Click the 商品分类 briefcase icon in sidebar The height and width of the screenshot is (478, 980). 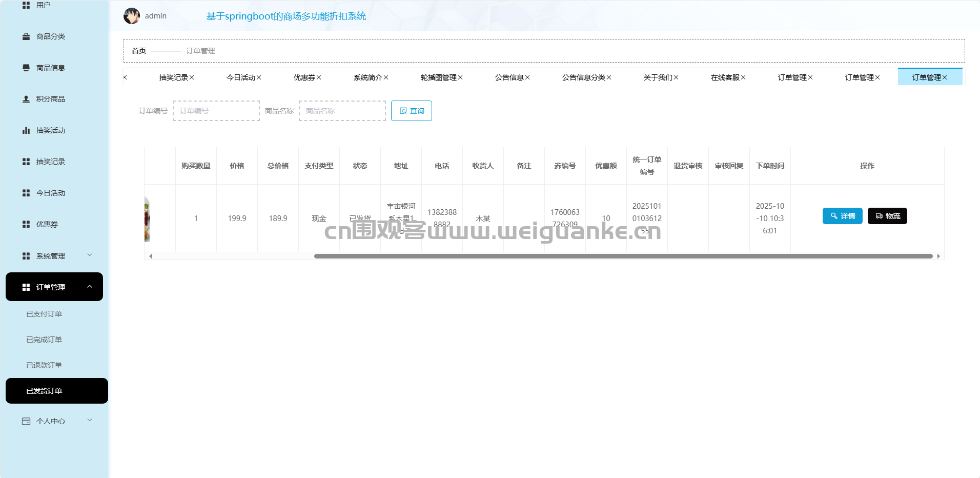[26, 36]
